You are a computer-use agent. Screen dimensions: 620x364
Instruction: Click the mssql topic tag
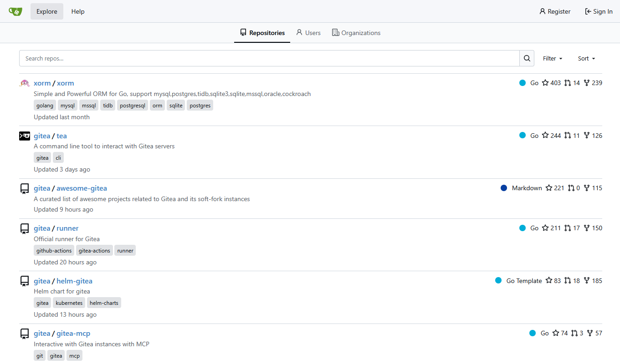[89, 106]
